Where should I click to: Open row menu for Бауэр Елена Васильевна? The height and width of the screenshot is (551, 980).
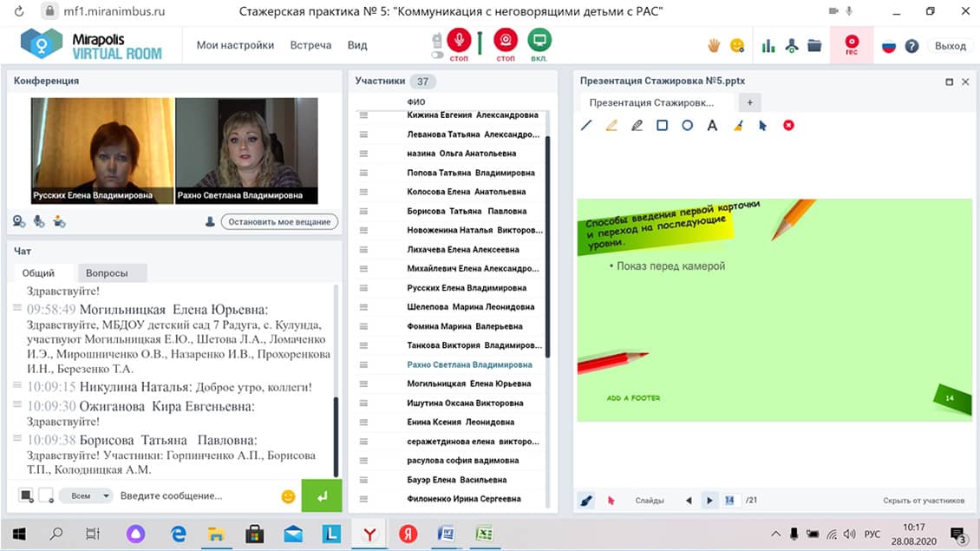pos(363,480)
